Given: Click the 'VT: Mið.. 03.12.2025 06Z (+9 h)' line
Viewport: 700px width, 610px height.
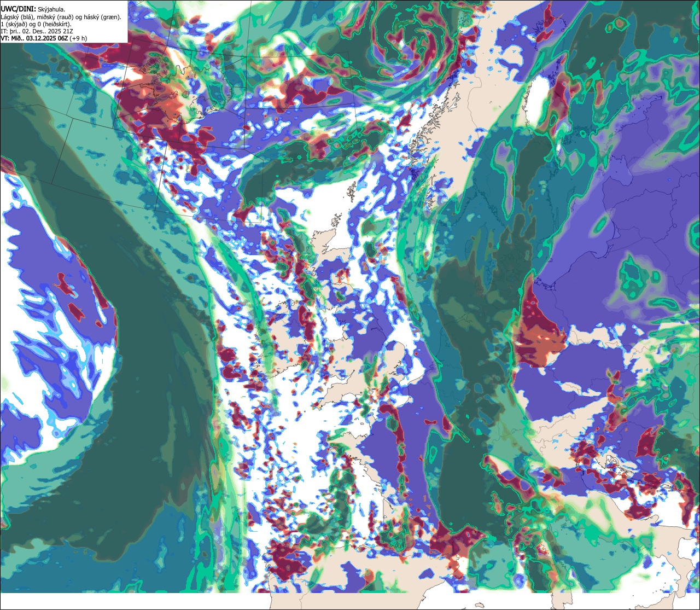Looking at the screenshot, I should (x=44, y=38).
